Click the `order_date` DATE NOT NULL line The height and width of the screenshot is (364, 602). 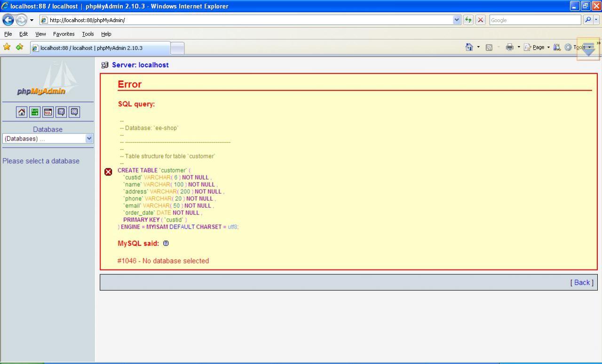pos(163,213)
